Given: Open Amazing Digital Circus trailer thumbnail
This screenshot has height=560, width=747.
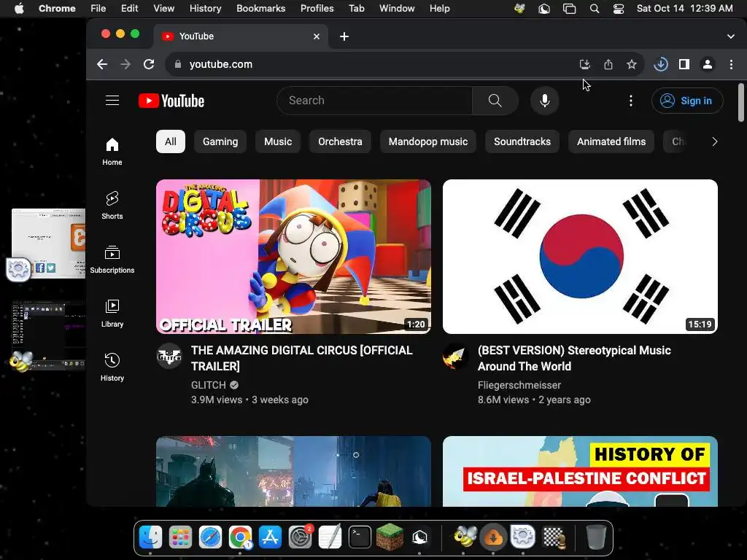Looking at the screenshot, I should 293,257.
